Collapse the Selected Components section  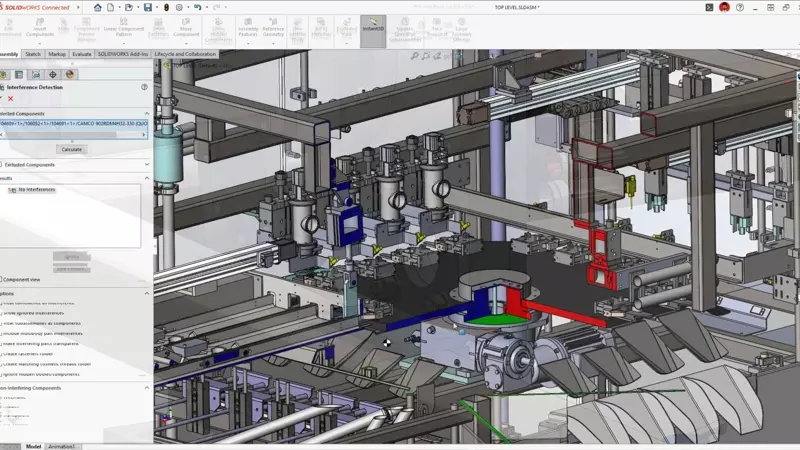[146, 114]
